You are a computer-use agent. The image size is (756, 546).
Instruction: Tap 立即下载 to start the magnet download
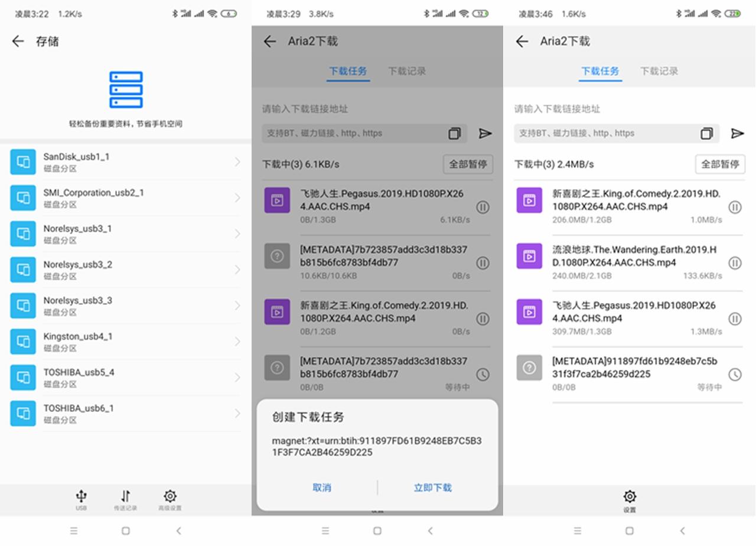[433, 488]
